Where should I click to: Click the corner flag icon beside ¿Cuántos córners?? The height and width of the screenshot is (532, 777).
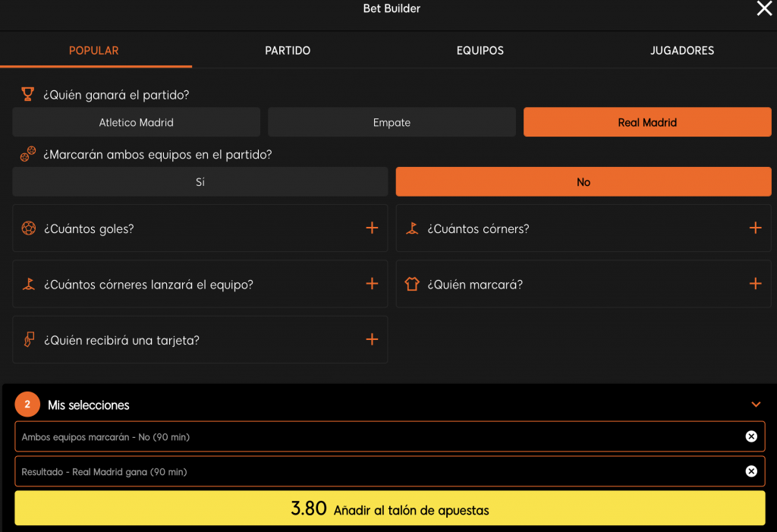(x=412, y=228)
